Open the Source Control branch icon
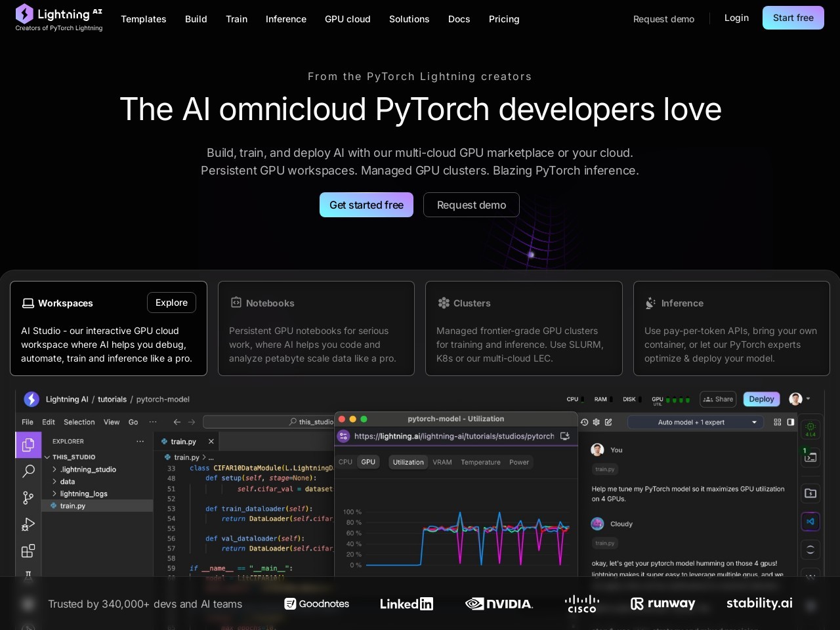The width and height of the screenshot is (840, 630). pos(28,498)
